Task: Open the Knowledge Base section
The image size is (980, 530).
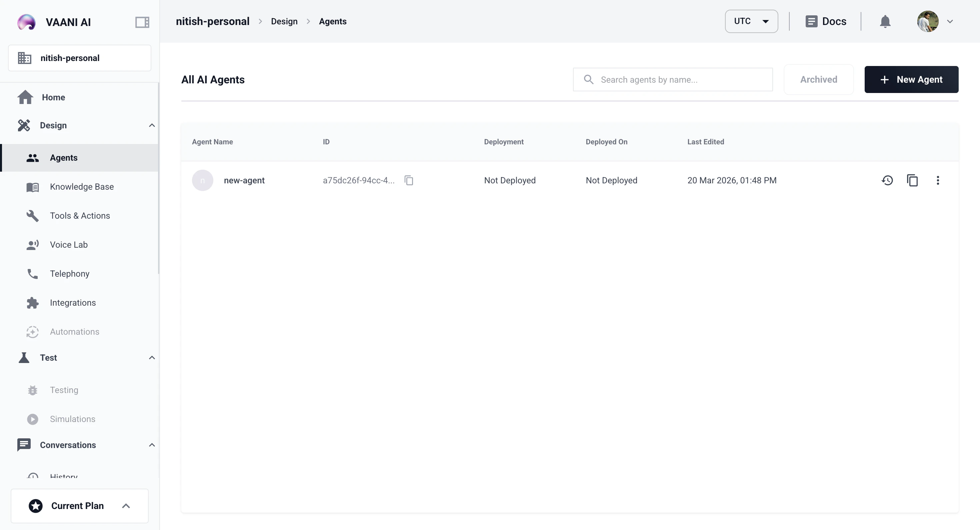Action: [82, 186]
